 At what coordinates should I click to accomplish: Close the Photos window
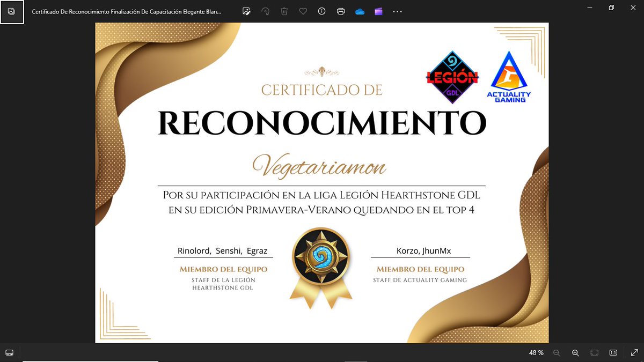click(634, 8)
